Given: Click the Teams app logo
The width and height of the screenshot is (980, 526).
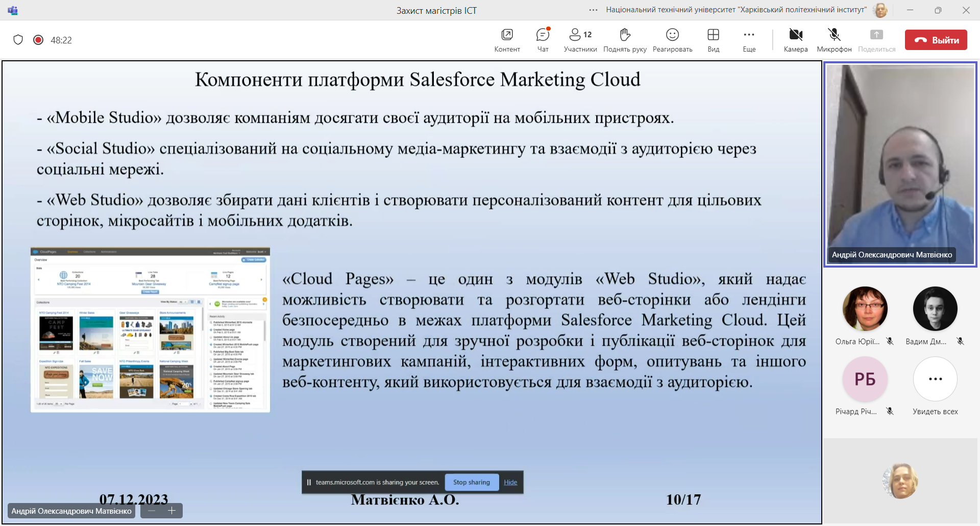Looking at the screenshot, I should coord(13,10).
